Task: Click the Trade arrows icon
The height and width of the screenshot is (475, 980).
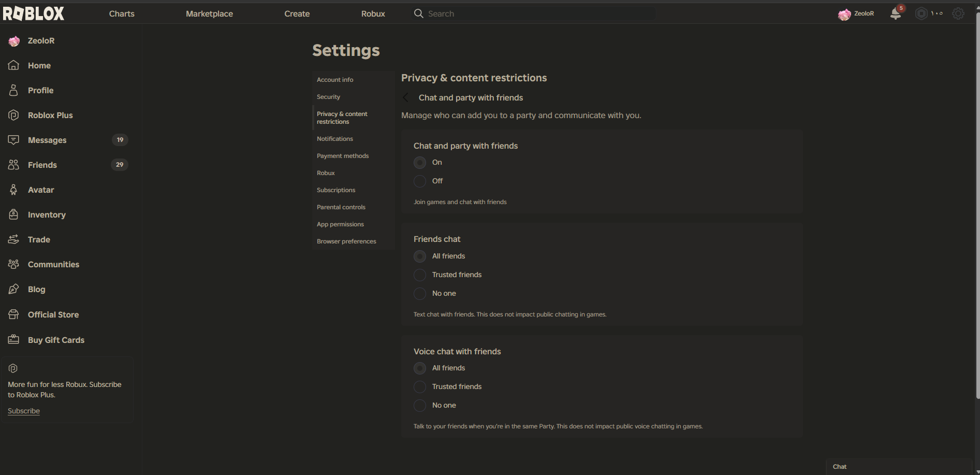Action: pyautogui.click(x=14, y=239)
